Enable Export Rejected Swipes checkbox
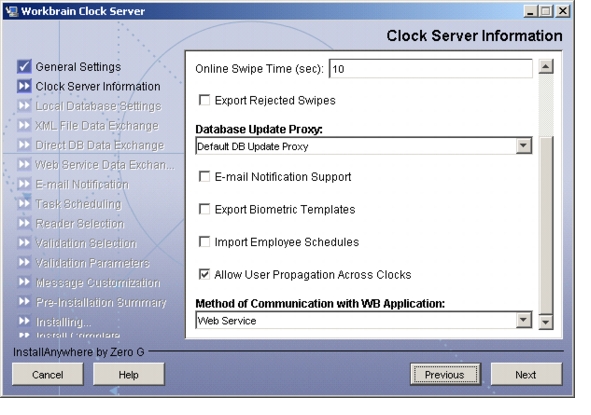The width and height of the screenshot is (591, 415). 204,100
